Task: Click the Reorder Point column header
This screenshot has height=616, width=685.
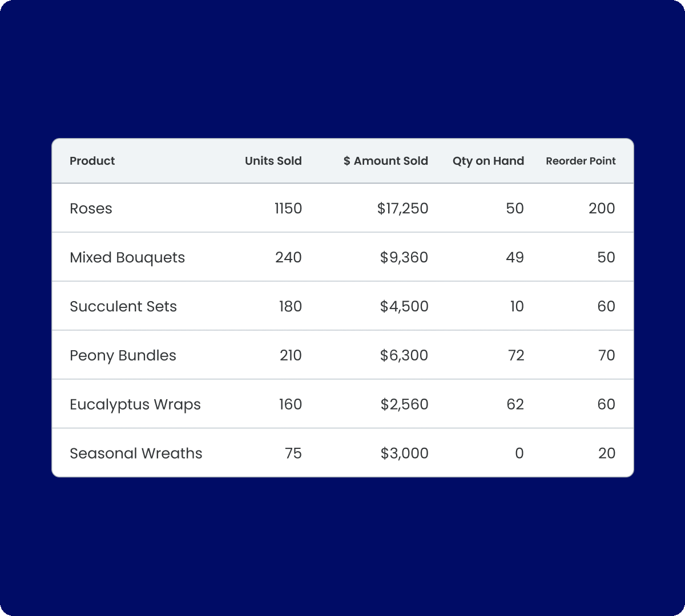Action: pyautogui.click(x=581, y=161)
